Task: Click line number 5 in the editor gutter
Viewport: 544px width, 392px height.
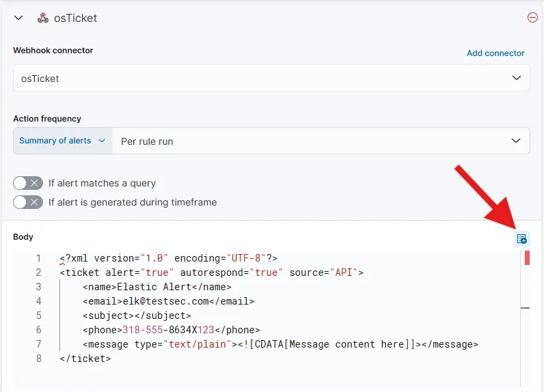Action: point(38,316)
